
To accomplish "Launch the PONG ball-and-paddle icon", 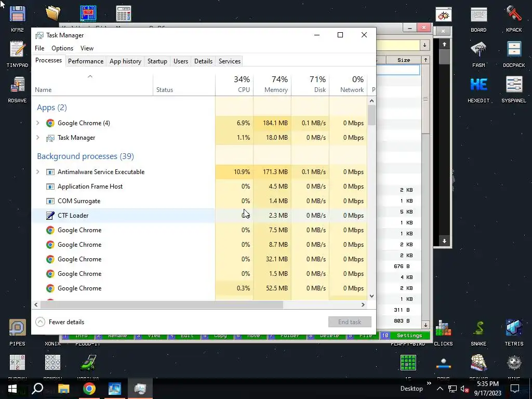I will [x=444, y=364].
